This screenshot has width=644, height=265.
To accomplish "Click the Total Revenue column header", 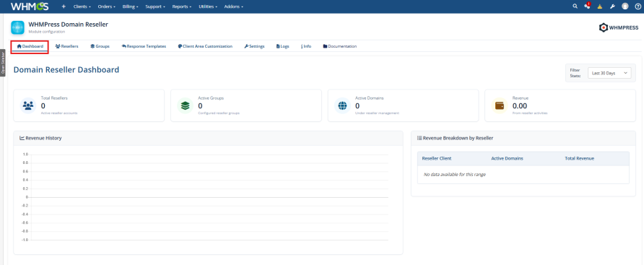I will tap(580, 158).
